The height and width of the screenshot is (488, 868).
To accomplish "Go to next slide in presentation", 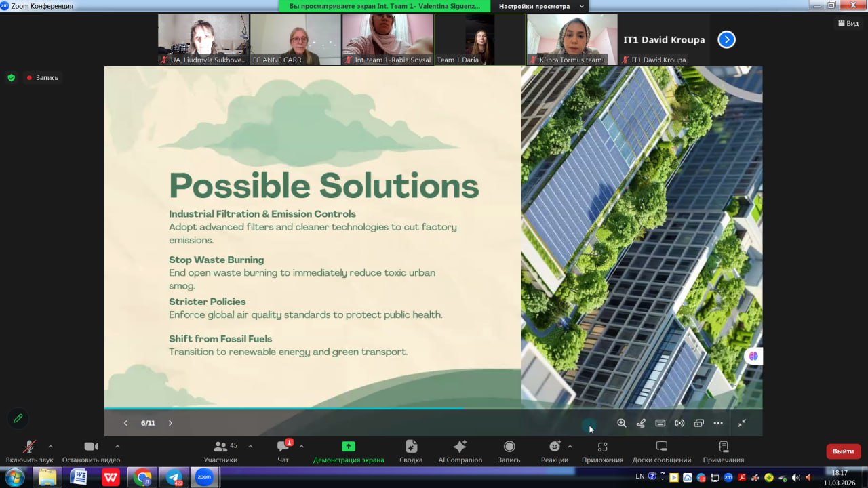I will [x=170, y=423].
